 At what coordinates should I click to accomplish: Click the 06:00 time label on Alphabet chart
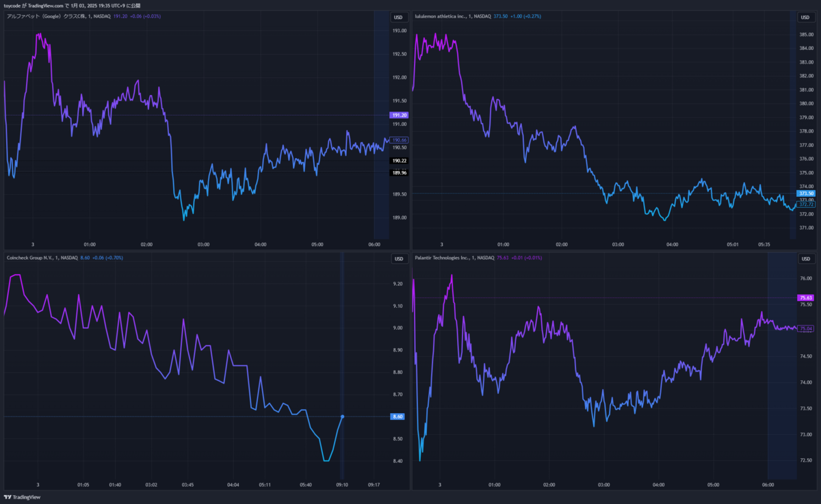[374, 244]
